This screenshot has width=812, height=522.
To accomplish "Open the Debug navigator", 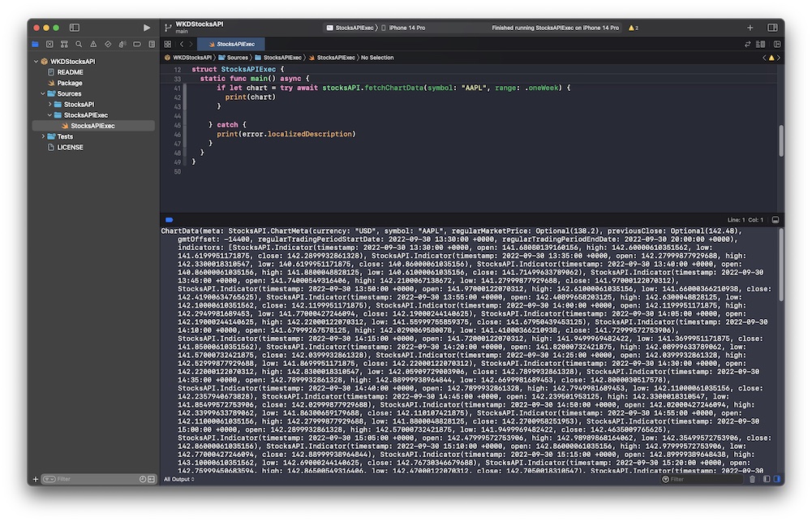I will [x=122, y=45].
